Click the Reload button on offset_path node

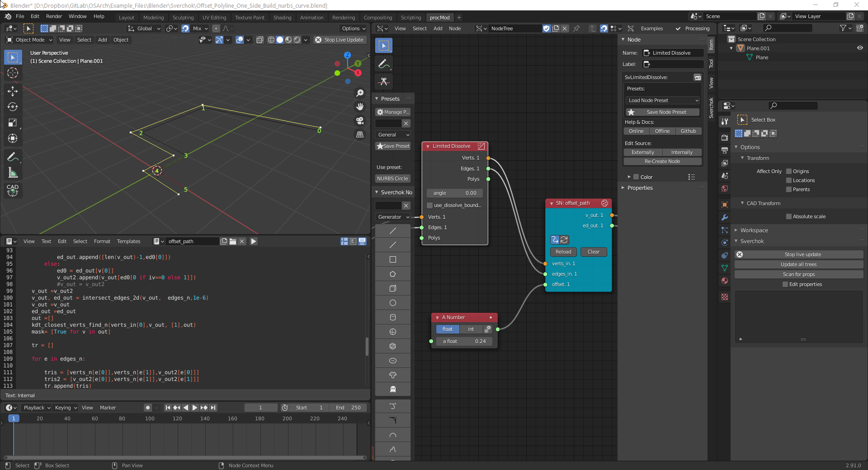coord(563,252)
